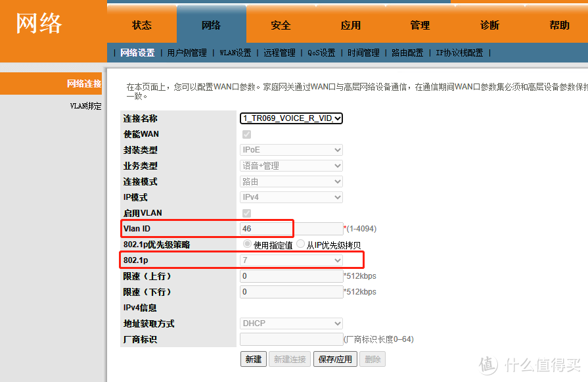Select 使用指定值 radio button
This screenshot has width=588, height=382.
click(247, 244)
